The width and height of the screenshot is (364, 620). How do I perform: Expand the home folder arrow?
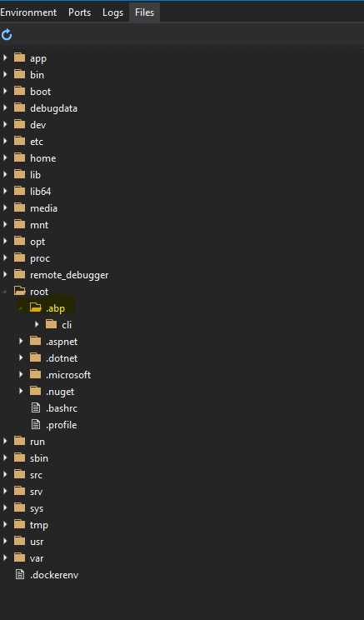pos(5,157)
